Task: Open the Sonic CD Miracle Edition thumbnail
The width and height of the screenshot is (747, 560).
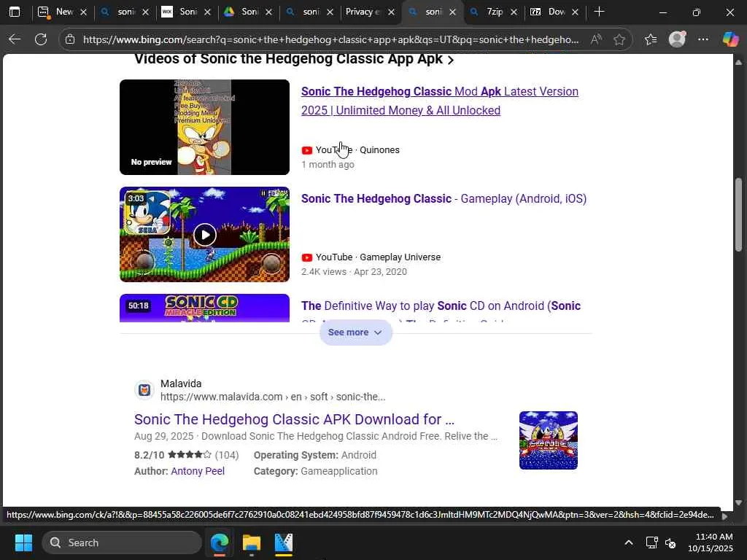Action: (204, 308)
